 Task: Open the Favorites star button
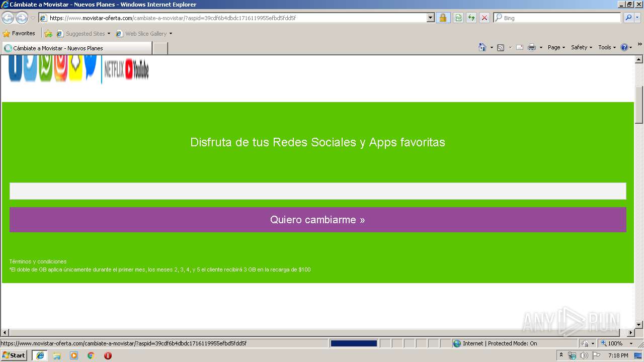(19, 34)
